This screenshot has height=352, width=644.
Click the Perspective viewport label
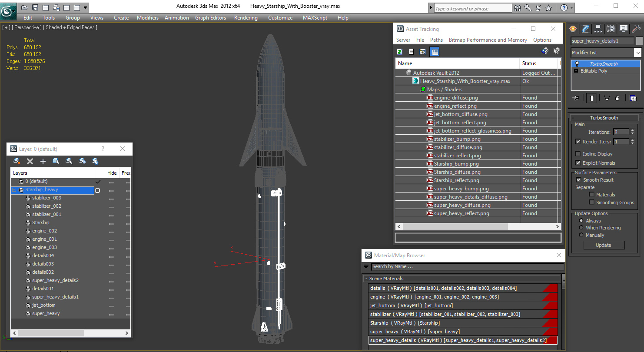tap(27, 27)
